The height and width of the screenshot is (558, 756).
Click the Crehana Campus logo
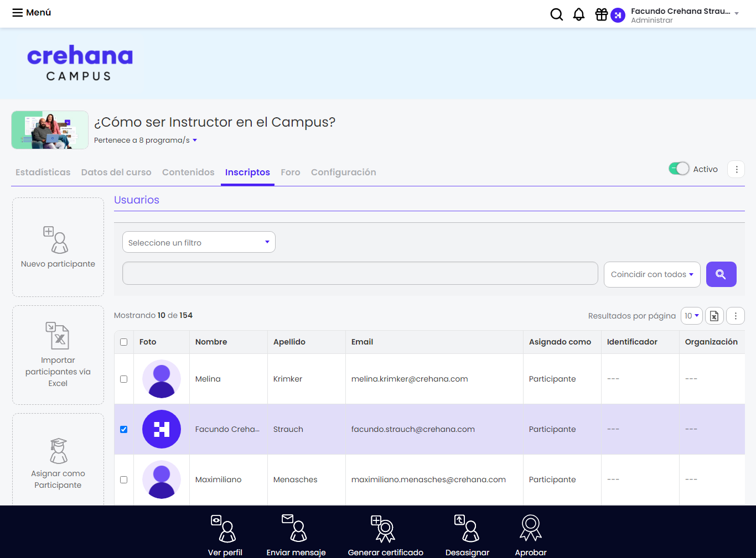tap(80, 64)
